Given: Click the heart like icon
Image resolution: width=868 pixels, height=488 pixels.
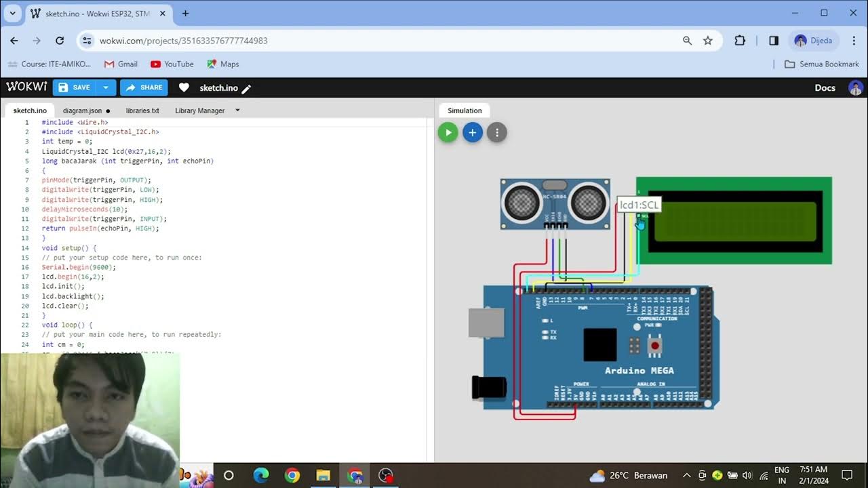Looking at the screenshot, I should coord(184,87).
